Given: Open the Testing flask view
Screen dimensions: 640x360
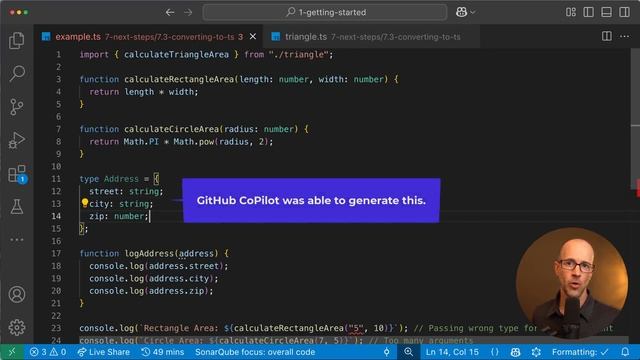Looking at the screenshot, I should (17, 207).
